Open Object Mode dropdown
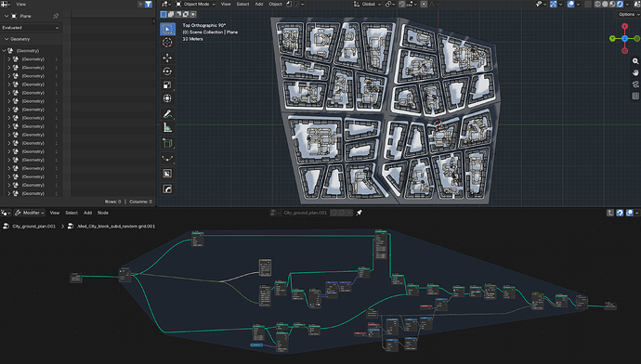This screenshot has width=641, height=364. (195, 4)
